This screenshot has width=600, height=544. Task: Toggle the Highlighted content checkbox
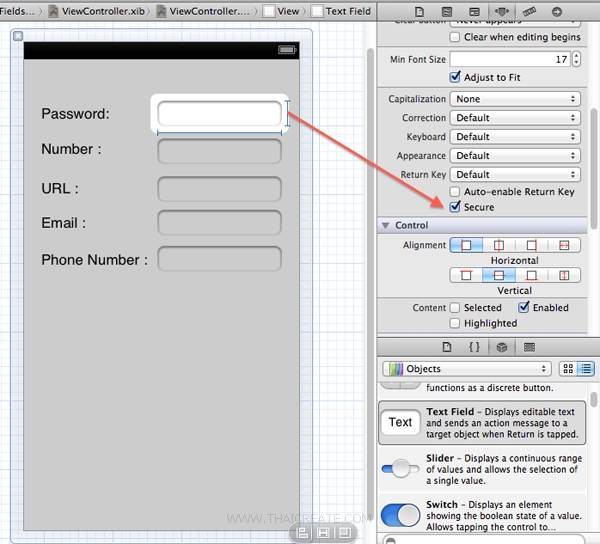point(455,323)
